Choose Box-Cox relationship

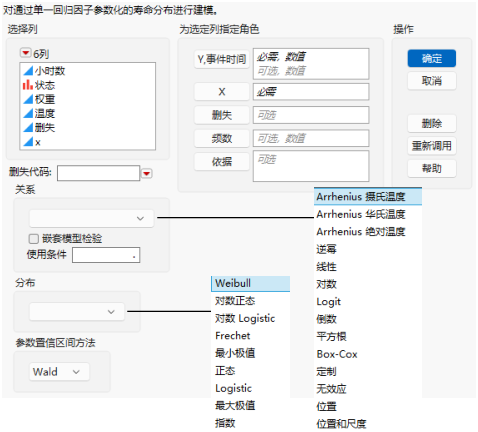[368, 354]
